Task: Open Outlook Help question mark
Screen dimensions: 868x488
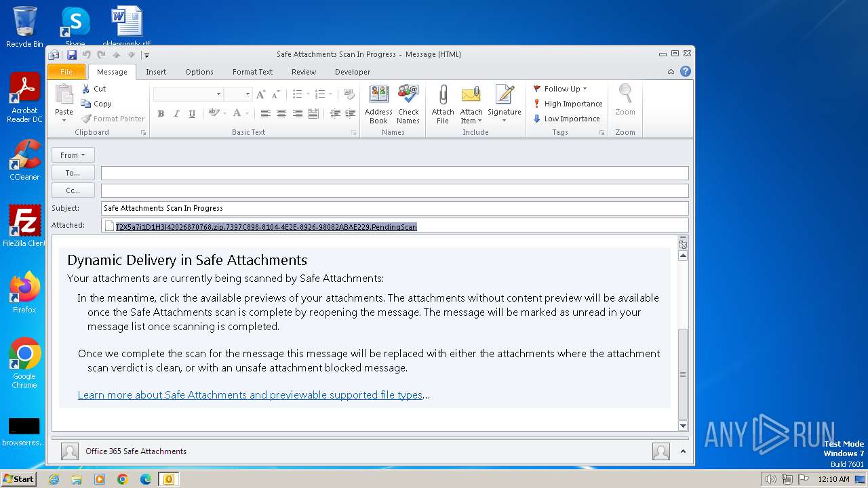Action: 686,71
